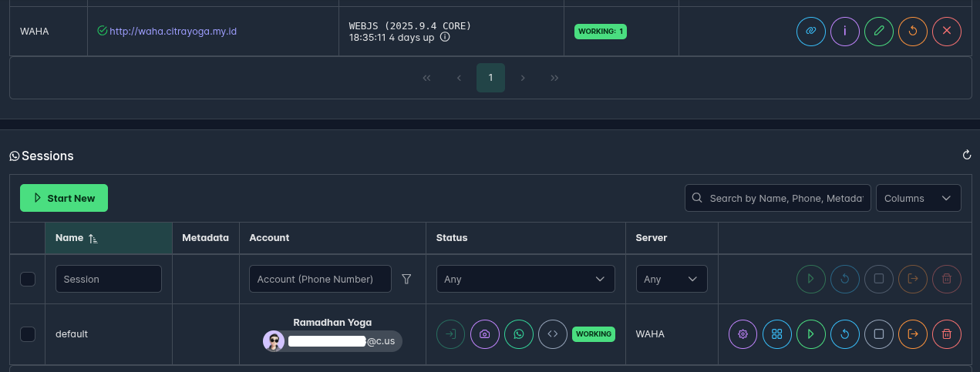Click WAHA in default session Server cell
The height and width of the screenshot is (372, 980).
pos(650,334)
